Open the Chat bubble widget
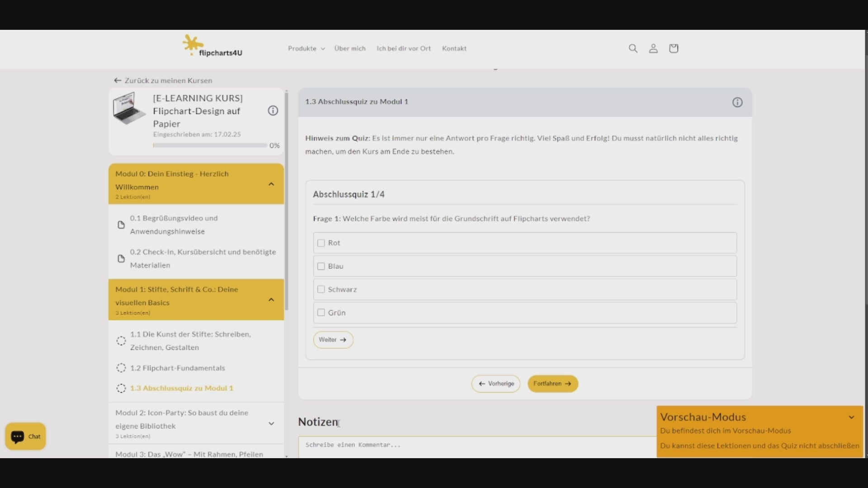The width and height of the screenshot is (868, 488). coord(25,436)
